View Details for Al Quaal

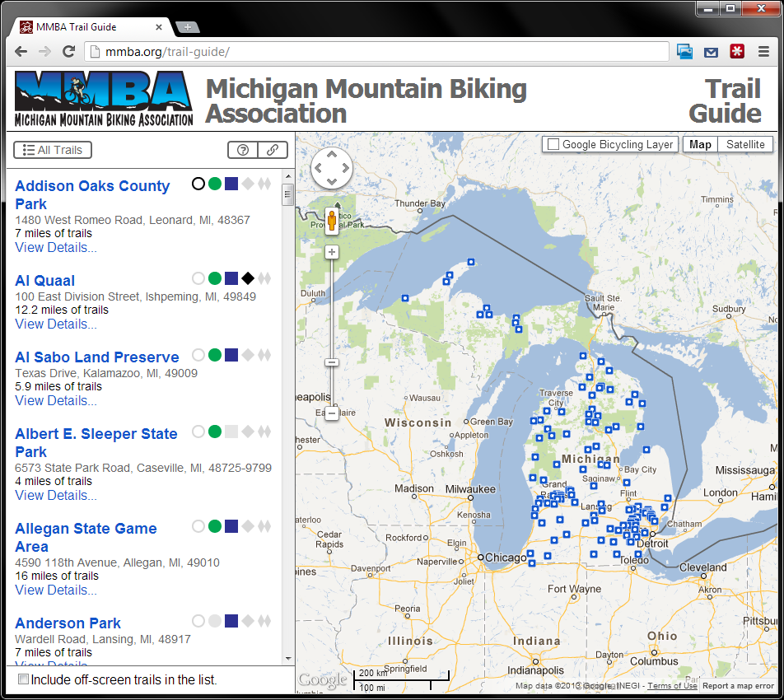coord(56,324)
